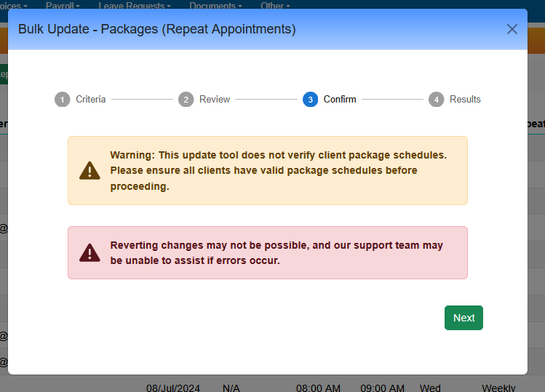The height and width of the screenshot is (392, 545).
Task: Go to the Criteria step label
Action: click(x=91, y=100)
